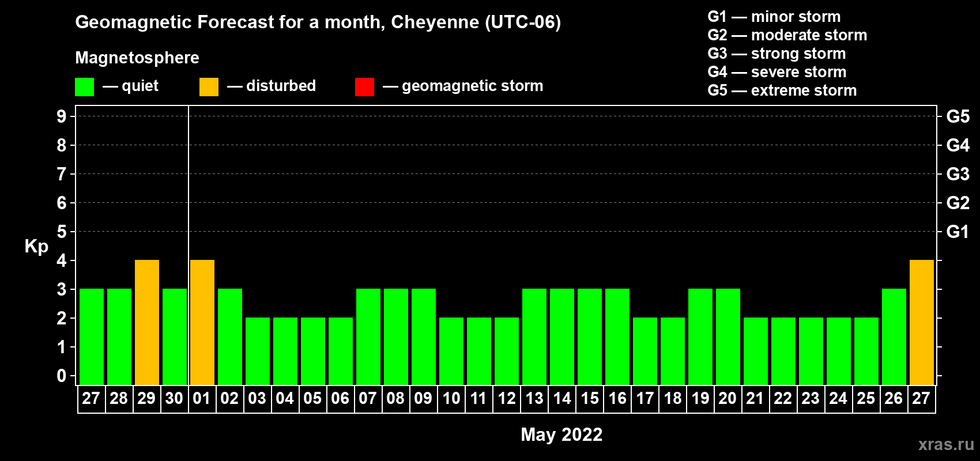This screenshot has width=980, height=461.
Task: Click the date label 22 on the axis
Action: tap(783, 399)
